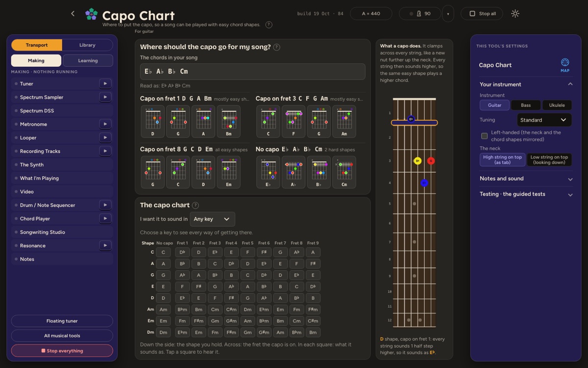Open the app flower logo
Screen dimensions: 588x368
91,14
